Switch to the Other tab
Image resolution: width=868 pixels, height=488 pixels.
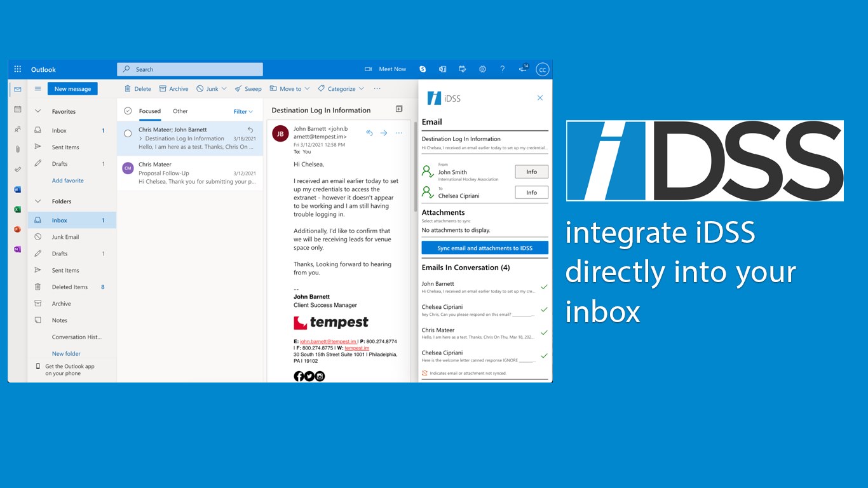point(180,111)
